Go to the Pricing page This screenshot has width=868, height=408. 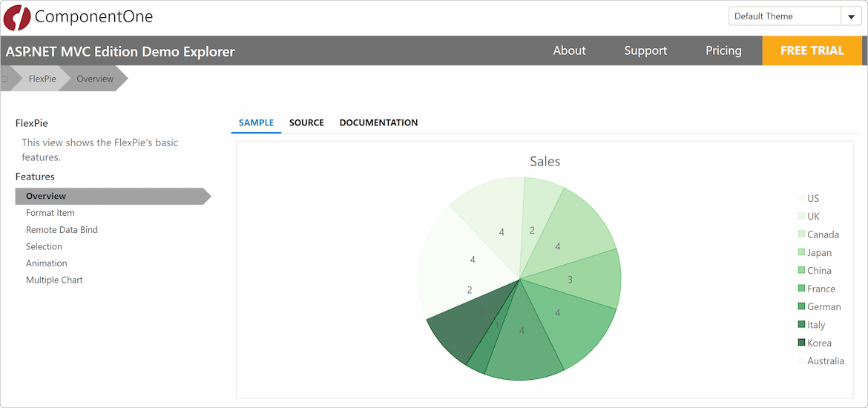point(723,50)
